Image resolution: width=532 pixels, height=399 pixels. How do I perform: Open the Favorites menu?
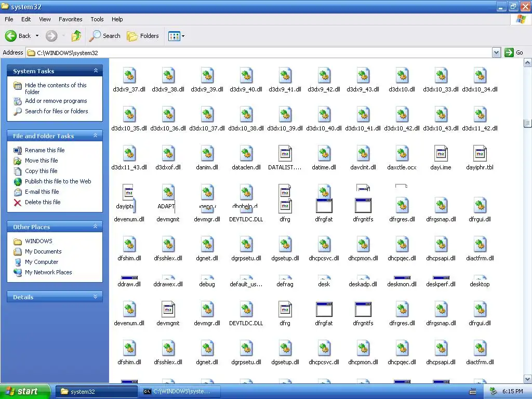pos(70,19)
